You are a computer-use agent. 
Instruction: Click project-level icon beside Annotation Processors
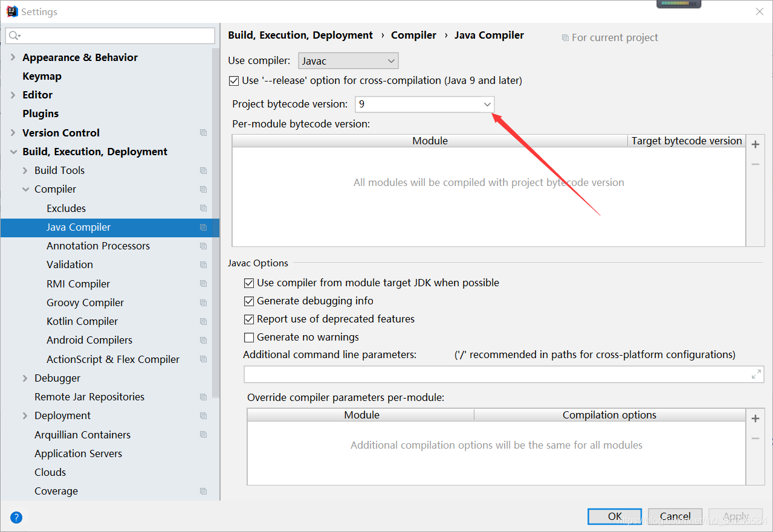pos(203,246)
